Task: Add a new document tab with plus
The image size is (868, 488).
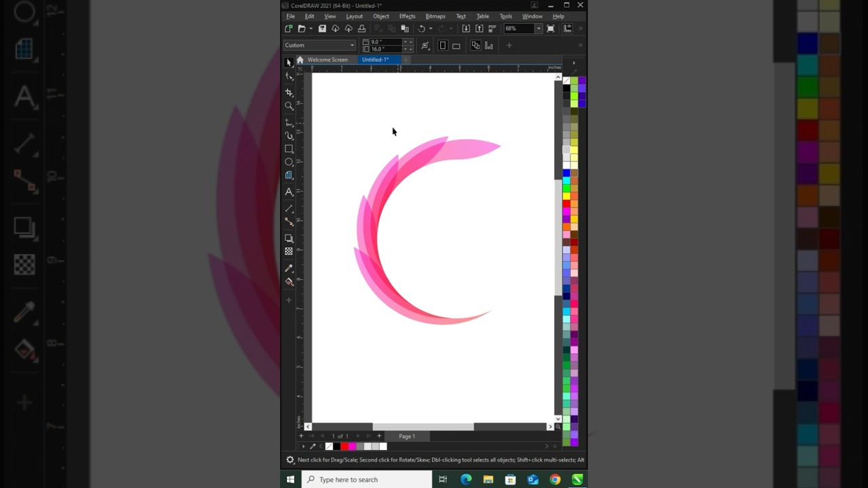Action: 406,60
